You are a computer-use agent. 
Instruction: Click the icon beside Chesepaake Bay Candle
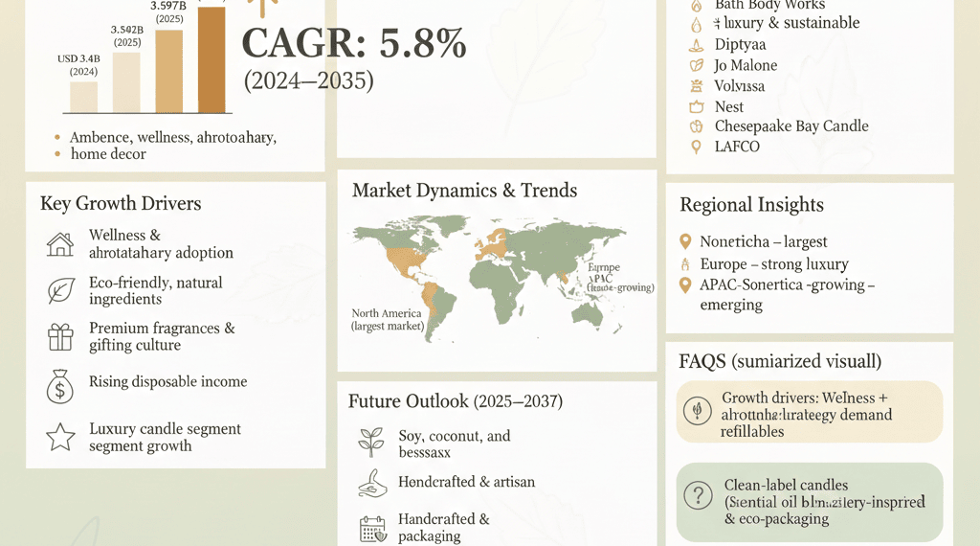pos(697,126)
